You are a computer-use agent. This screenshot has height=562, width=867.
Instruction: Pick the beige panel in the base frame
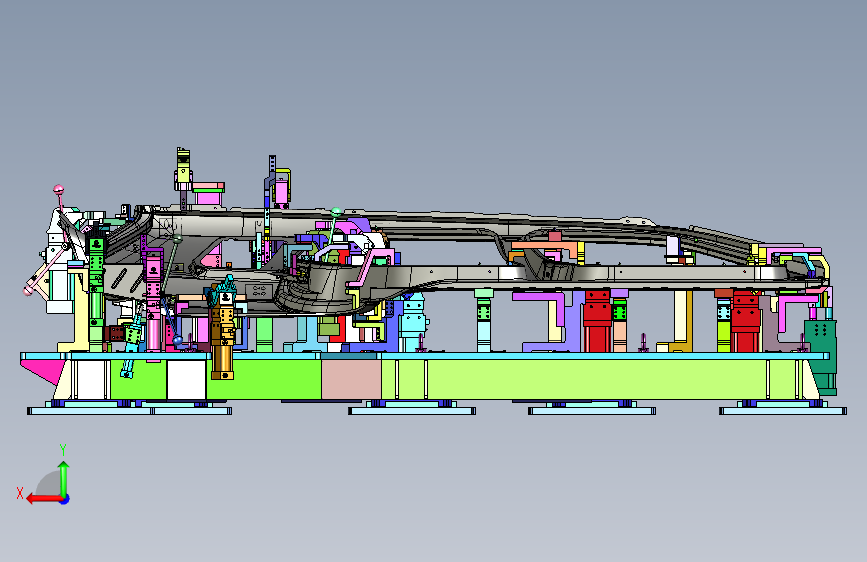(x=351, y=379)
